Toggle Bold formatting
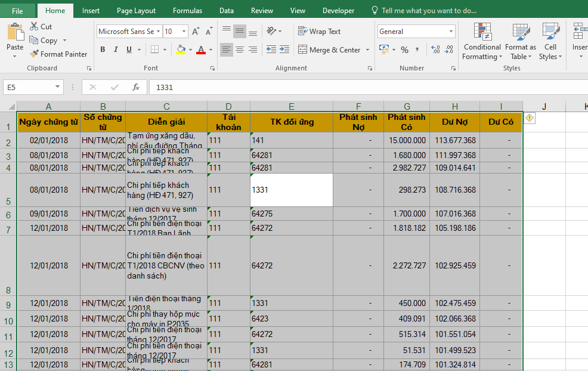This screenshot has height=371, width=588. click(x=103, y=50)
